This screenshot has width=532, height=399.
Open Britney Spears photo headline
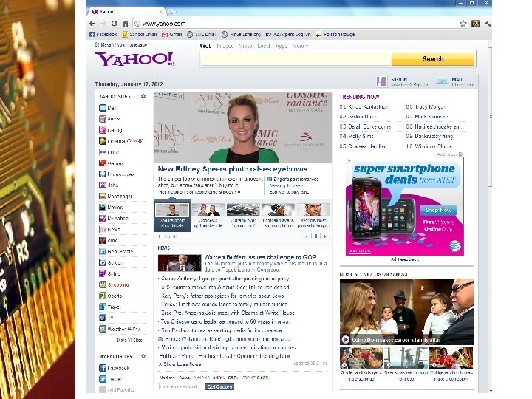coord(233,169)
